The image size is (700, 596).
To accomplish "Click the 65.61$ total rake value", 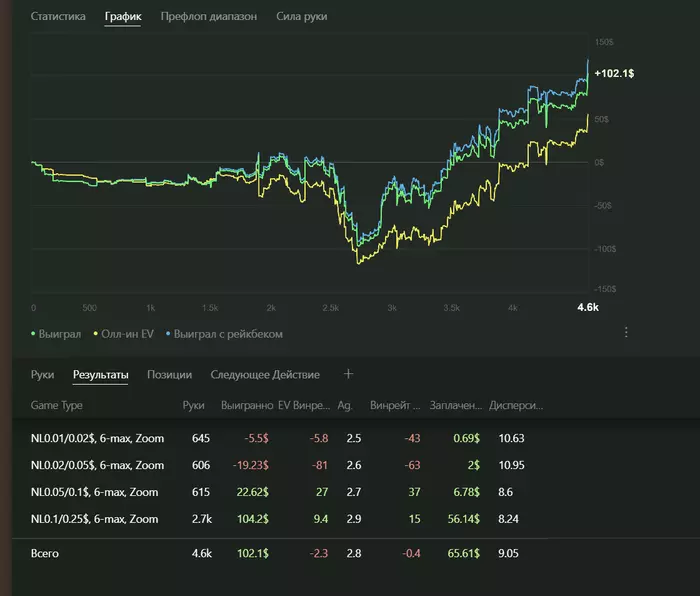I will pos(463,554).
